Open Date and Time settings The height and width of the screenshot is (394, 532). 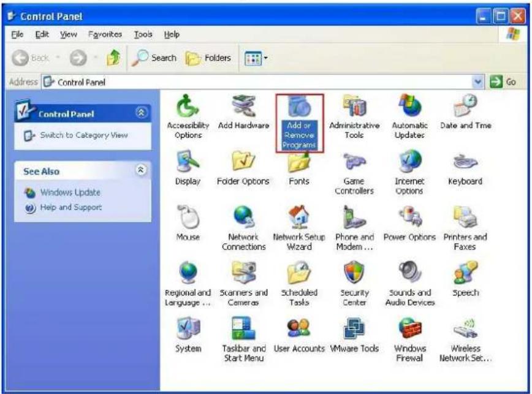[465, 112]
